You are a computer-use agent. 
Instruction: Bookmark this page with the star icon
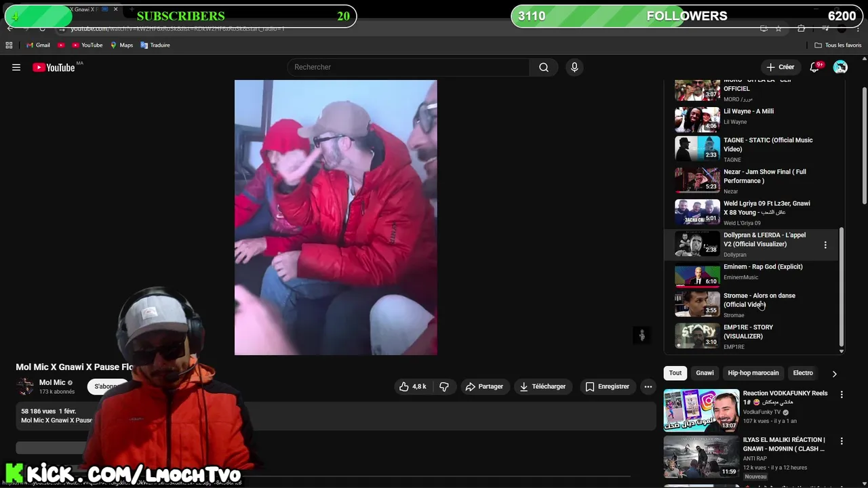tap(778, 28)
